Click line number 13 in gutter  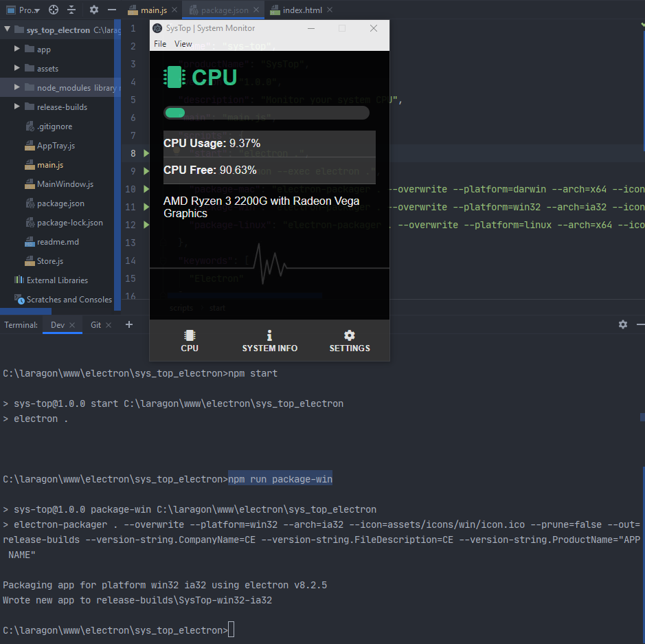pos(131,243)
